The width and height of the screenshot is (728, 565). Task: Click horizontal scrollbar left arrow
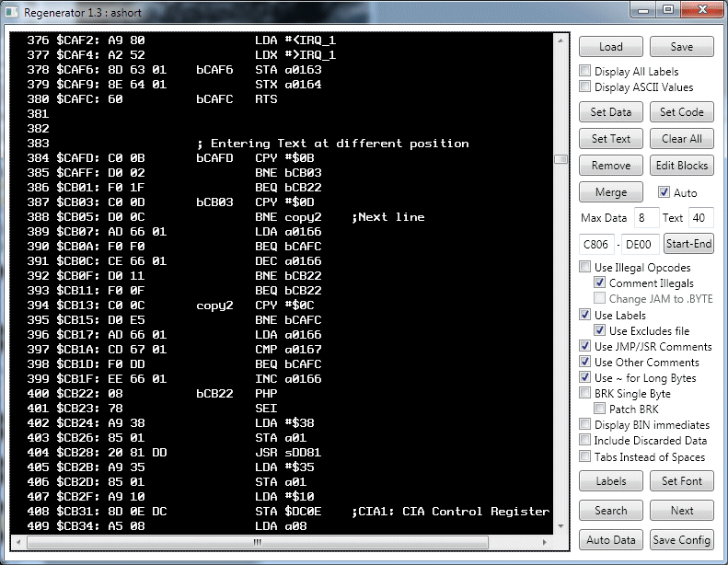(x=18, y=542)
